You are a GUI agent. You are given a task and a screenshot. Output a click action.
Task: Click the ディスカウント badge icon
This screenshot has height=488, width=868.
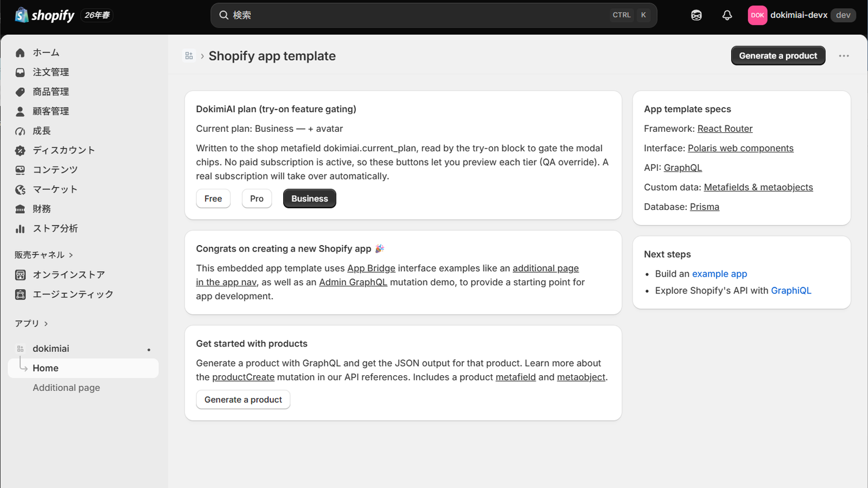[20, 150]
